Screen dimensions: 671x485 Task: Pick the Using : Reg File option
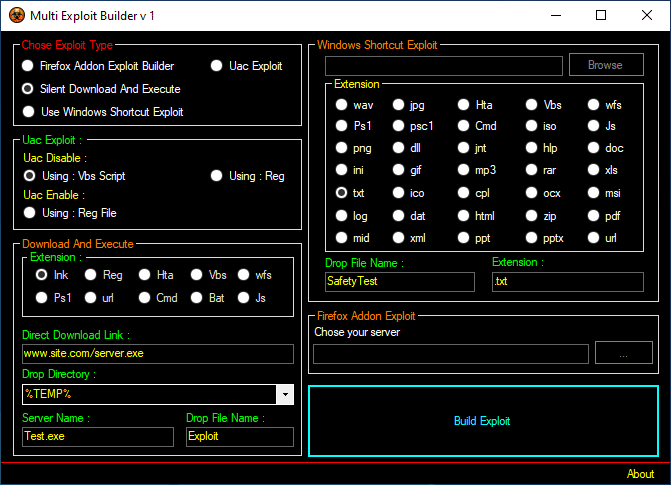tap(29, 213)
